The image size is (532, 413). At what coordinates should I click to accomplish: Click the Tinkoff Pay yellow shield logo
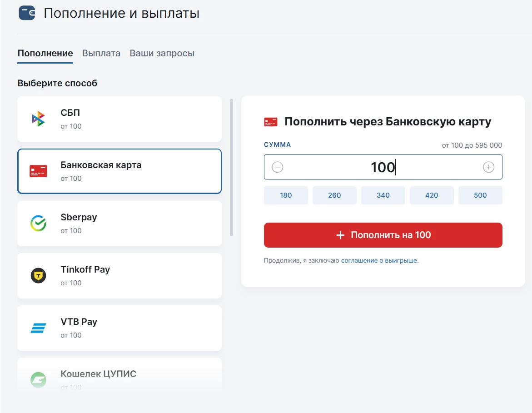point(38,275)
